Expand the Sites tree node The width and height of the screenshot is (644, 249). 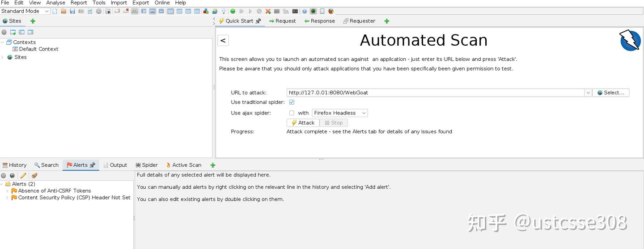2,57
